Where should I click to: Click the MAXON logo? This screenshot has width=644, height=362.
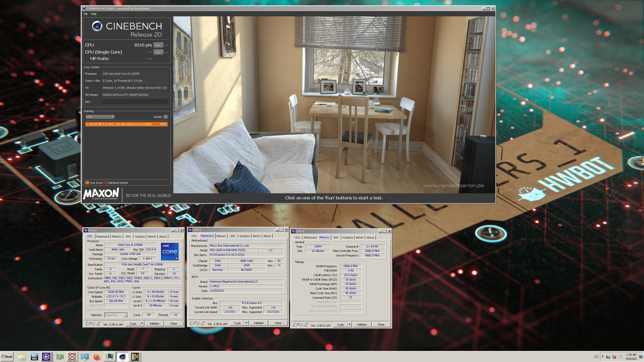[101, 194]
